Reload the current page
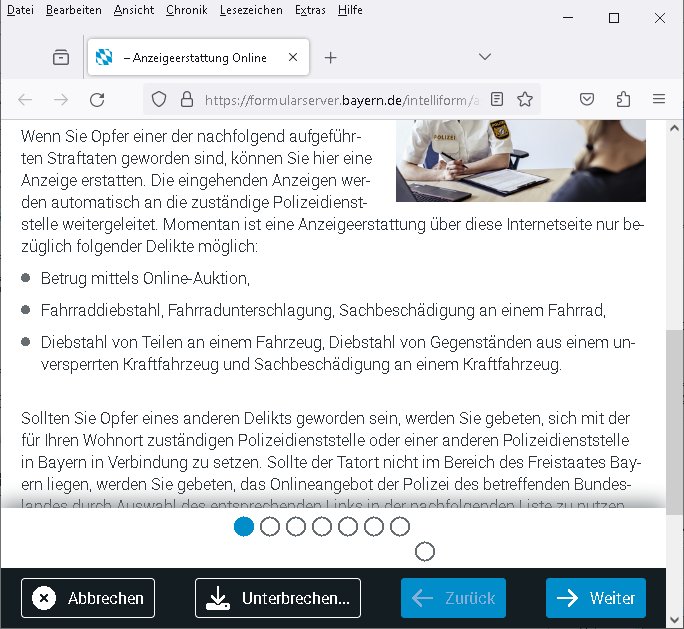Image resolution: width=684 pixels, height=629 pixels. (x=97, y=99)
